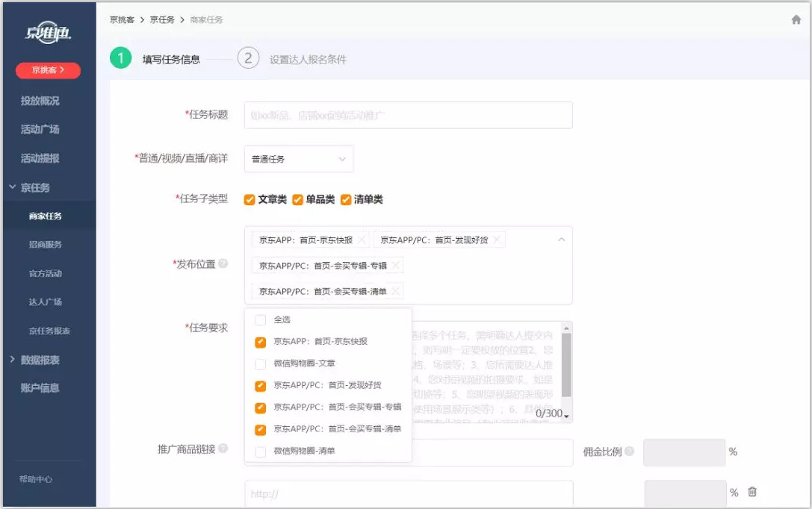
Task: Click the 任务要求 text area scrollbar thumb
Action: pos(566,365)
